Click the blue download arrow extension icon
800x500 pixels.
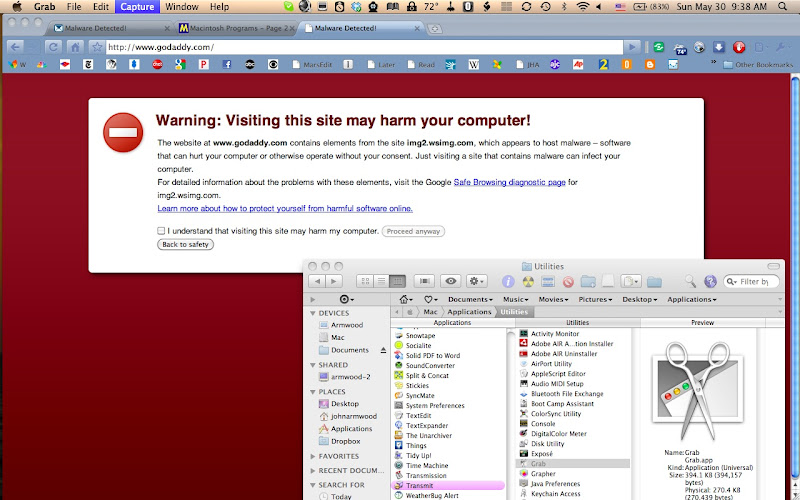(x=718, y=47)
